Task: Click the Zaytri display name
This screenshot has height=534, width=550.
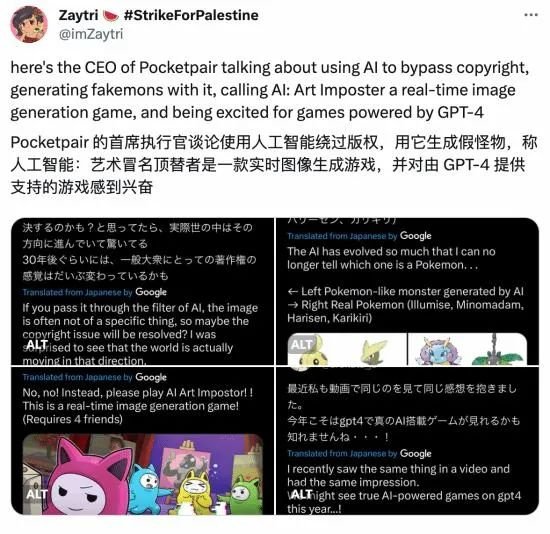Action: [x=78, y=15]
